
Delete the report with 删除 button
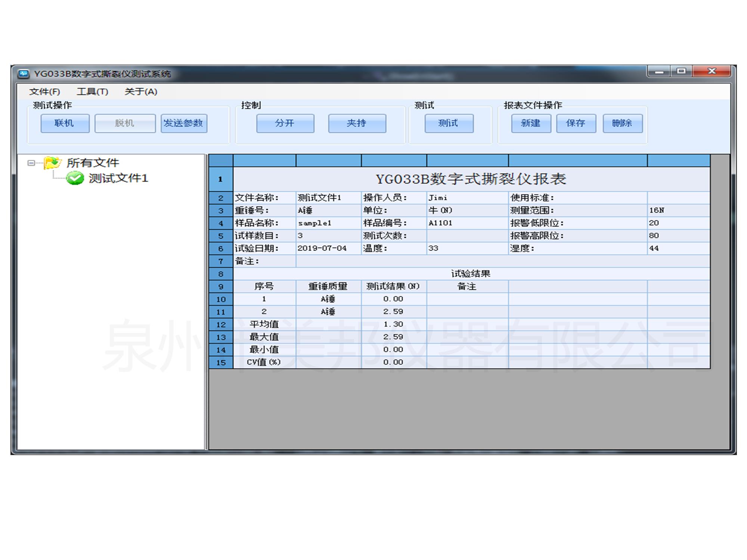tap(622, 123)
